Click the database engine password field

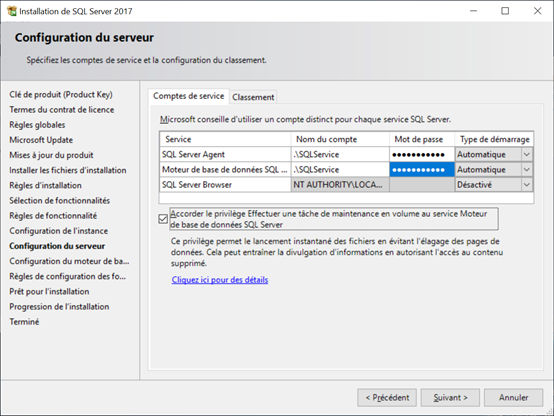pos(422,170)
